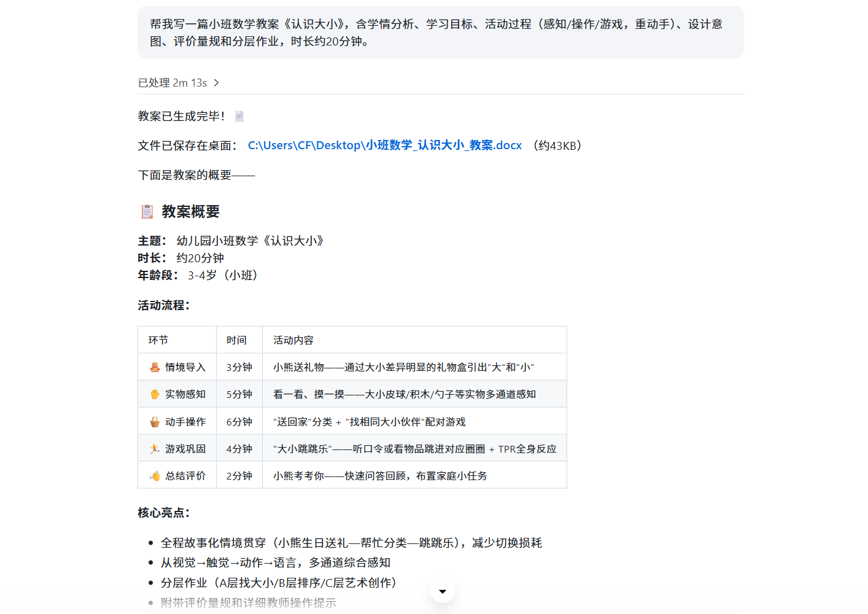868x614 pixels.
Task: Click the clapping icon in 总结评价 row
Action: pyautogui.click(x=155, y=476)
